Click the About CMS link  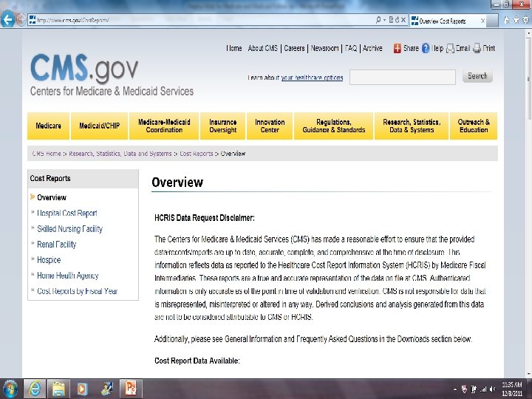[x=262, y=48]
